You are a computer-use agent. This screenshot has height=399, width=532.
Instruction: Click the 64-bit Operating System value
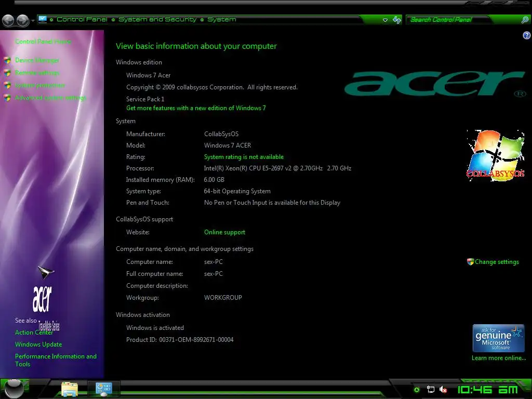coord(237,191)
